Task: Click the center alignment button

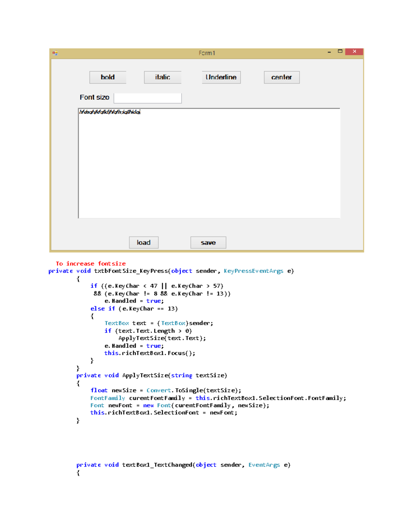Action: [282, 77]
